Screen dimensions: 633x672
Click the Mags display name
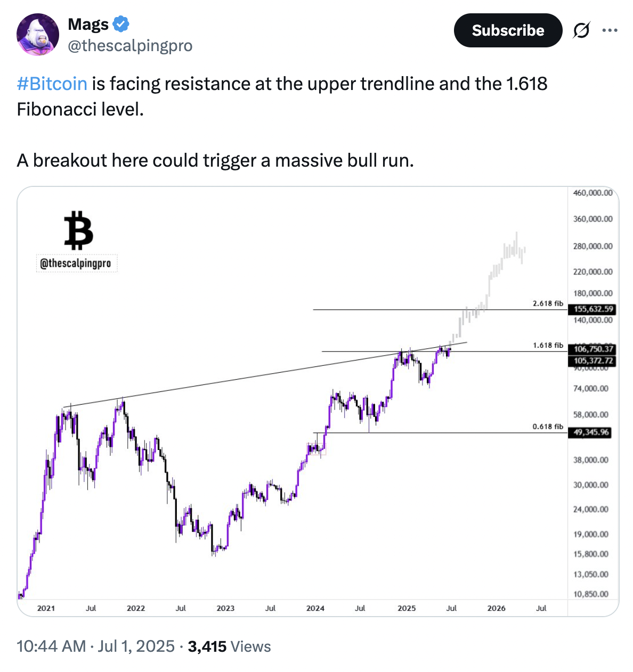coord(88,24)
